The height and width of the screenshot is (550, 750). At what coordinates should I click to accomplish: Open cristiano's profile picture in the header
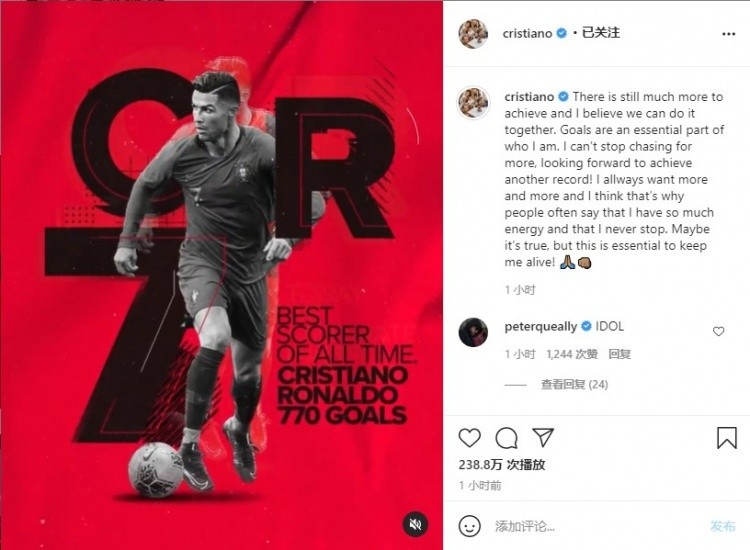473,33
